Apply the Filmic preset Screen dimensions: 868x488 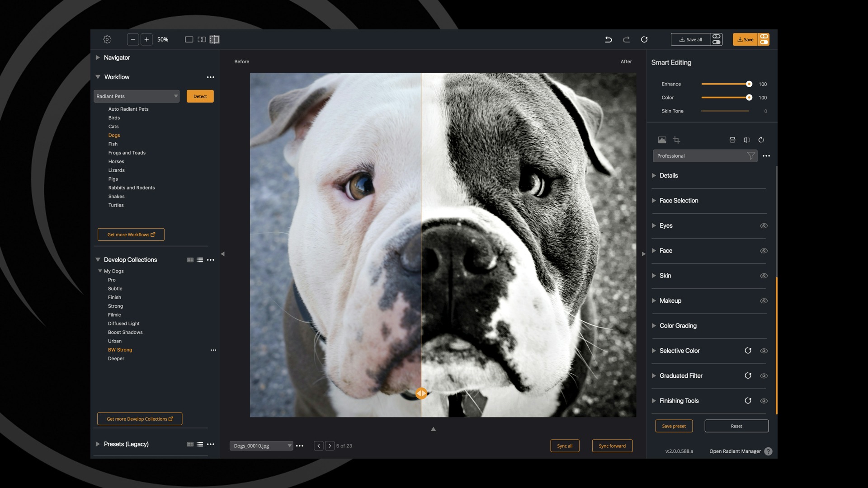tap(114, 315)
